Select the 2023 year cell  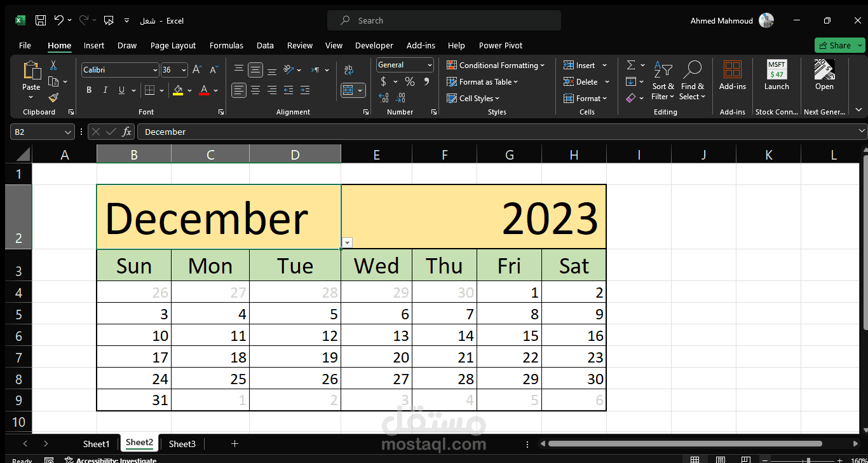click(473, 217)
